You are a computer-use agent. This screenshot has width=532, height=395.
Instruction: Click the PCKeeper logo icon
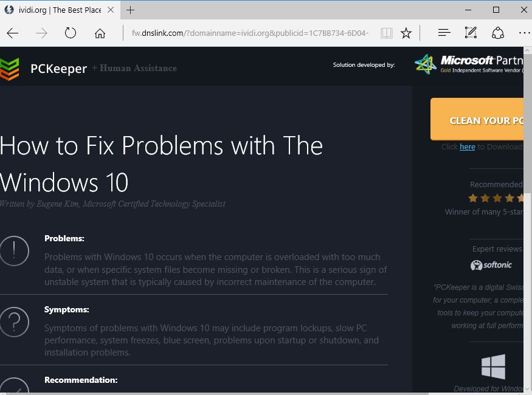click(x=10, y=69)
